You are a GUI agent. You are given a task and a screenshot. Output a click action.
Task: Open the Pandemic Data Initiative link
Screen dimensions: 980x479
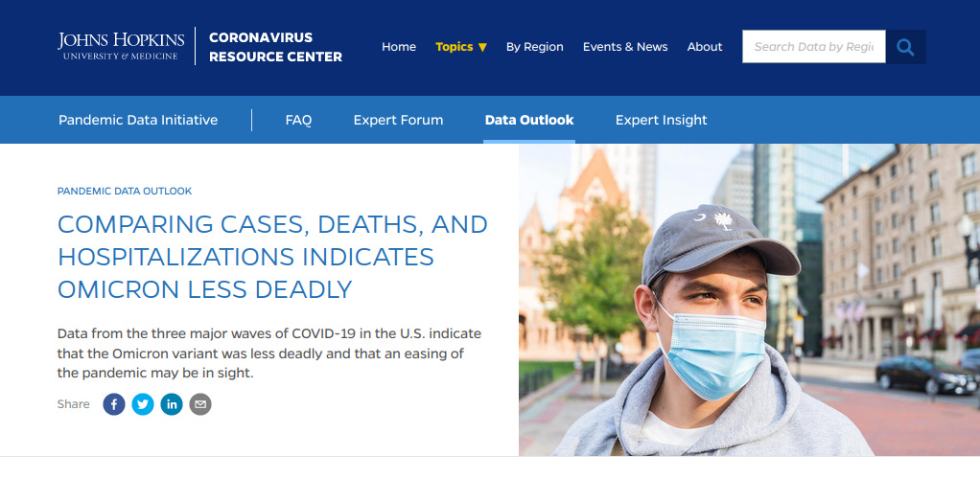pyautogui.click(x=138, y=120)
